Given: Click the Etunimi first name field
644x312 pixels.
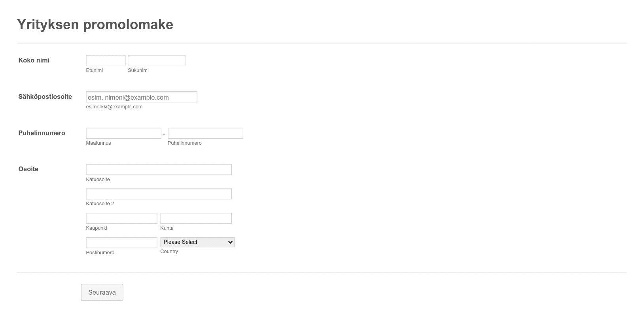Looking at the screenshot, I should [106, 61].
